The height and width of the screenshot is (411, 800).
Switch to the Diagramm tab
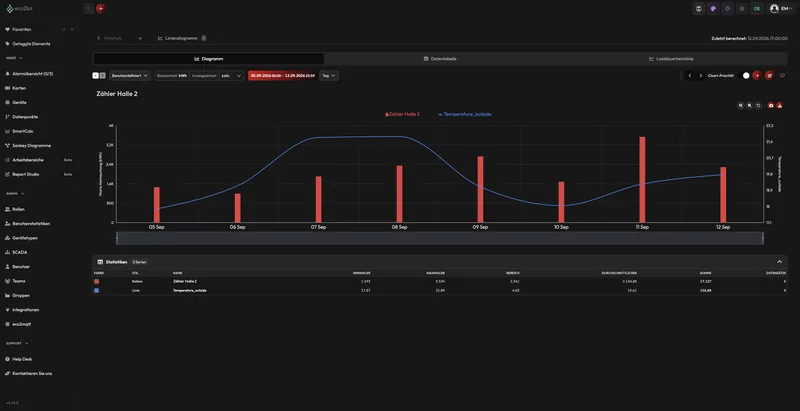coord(209,59)
